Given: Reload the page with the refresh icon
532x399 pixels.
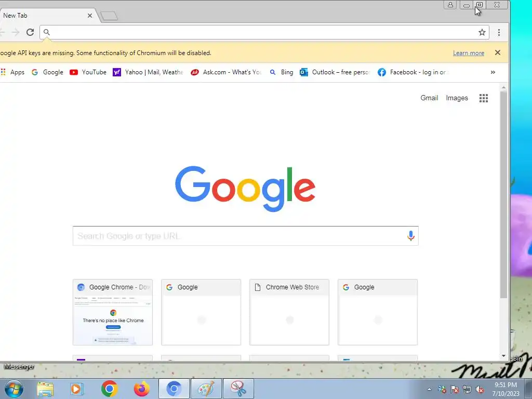Looking at the screenshot, I should pos(30,32).
